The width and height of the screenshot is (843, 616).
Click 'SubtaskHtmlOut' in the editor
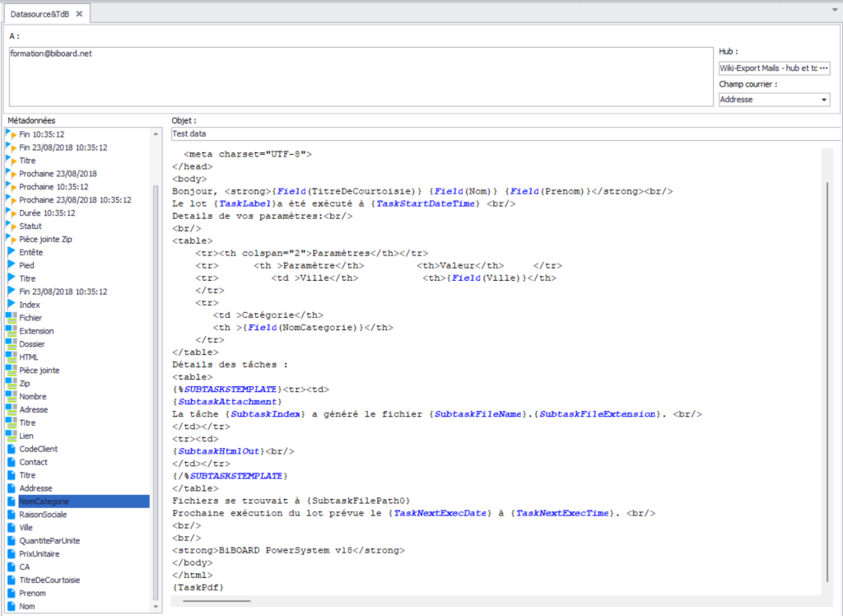click(x=219, y=450)
